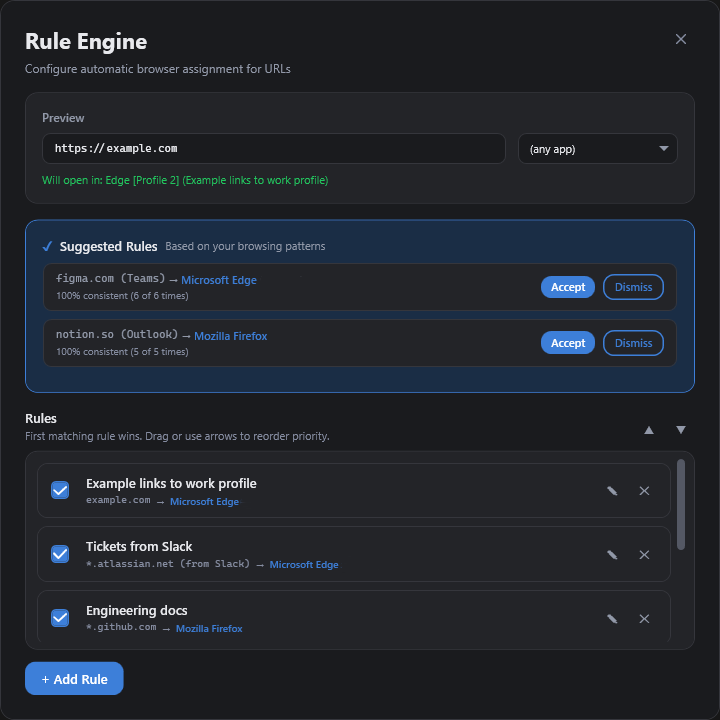720x720 pixels.
Task: Uncheck the Tickets from Slack rule
Action: [x=60, y=554]
